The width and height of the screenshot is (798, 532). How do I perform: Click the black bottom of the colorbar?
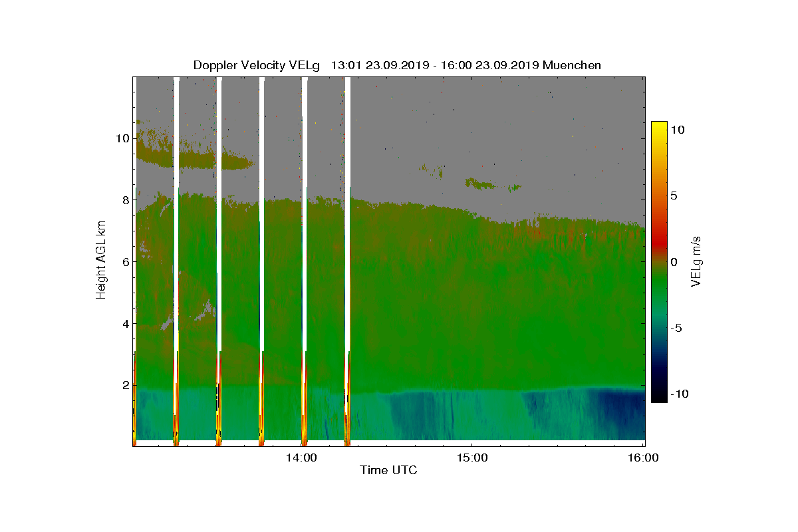(x=658, y=396)
